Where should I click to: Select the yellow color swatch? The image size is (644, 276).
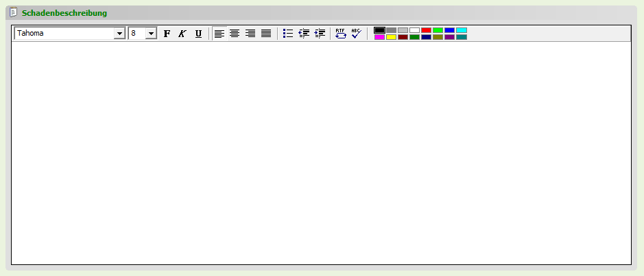(392, 37)
